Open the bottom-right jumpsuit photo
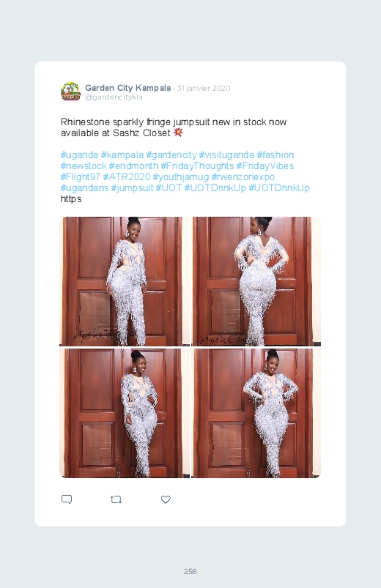 click(x=256, y=413)
